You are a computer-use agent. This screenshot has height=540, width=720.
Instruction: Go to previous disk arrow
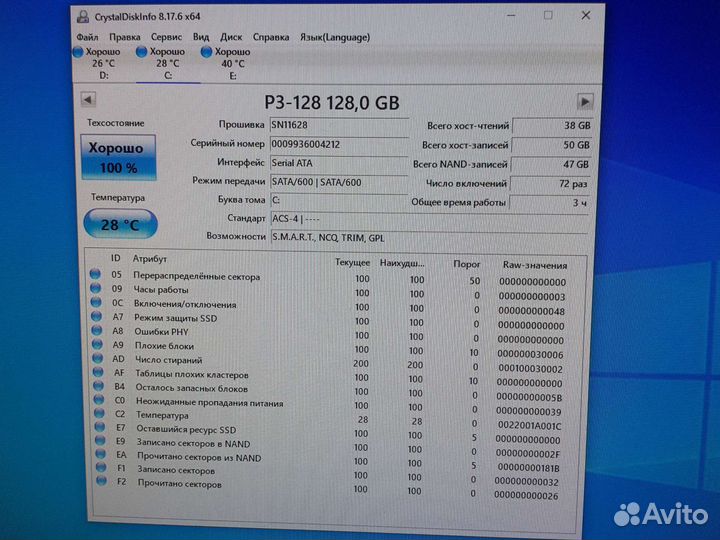tap(88, 99)
